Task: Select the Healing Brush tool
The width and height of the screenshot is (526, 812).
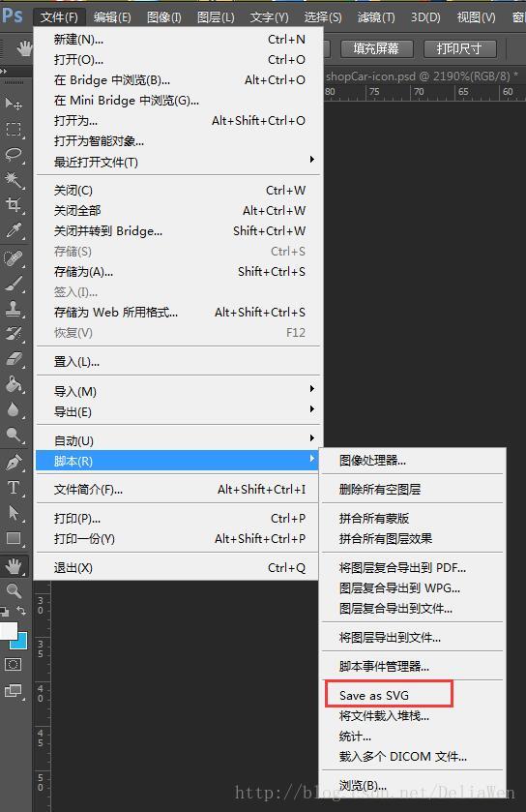Action: (13, 257)
